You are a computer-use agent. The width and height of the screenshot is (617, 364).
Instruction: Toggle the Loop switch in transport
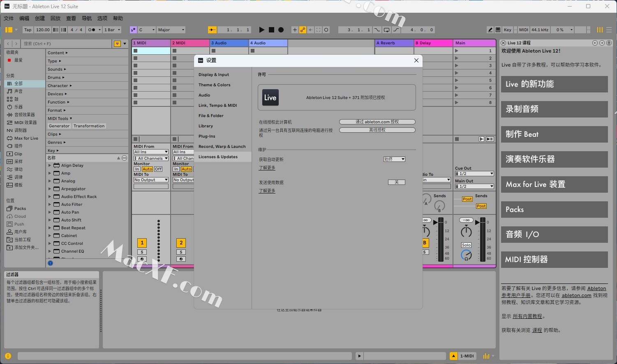[x=386, y=30]
